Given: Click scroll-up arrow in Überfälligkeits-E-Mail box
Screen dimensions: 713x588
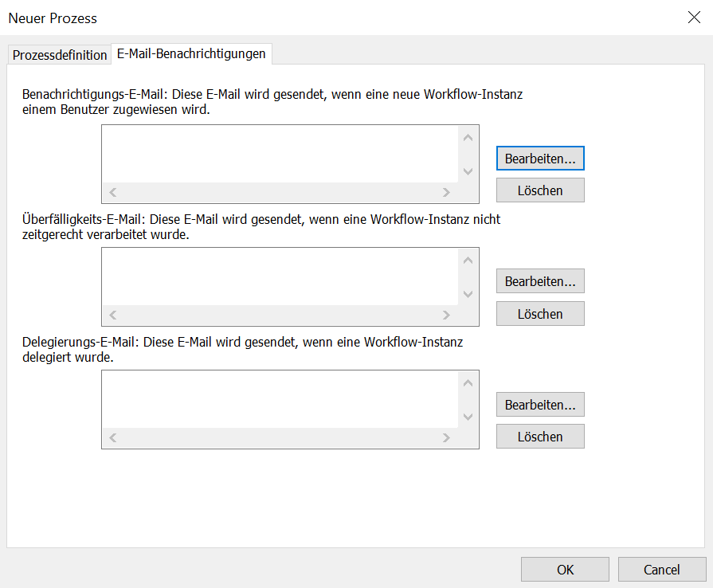Looking at the screenshot, I should click(x=468, y=260).
